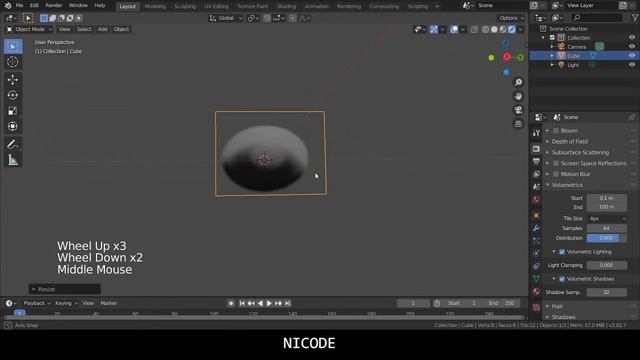Adjust the Distribution slider
This screenshot has height=360, width=640.
(x=607, y=238)
